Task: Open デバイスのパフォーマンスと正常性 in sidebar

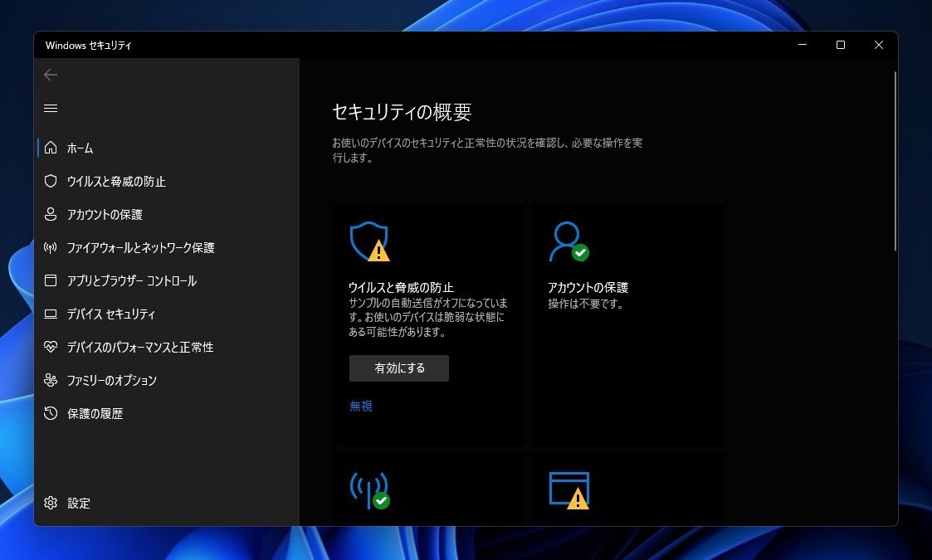Action: pos(140,347)
